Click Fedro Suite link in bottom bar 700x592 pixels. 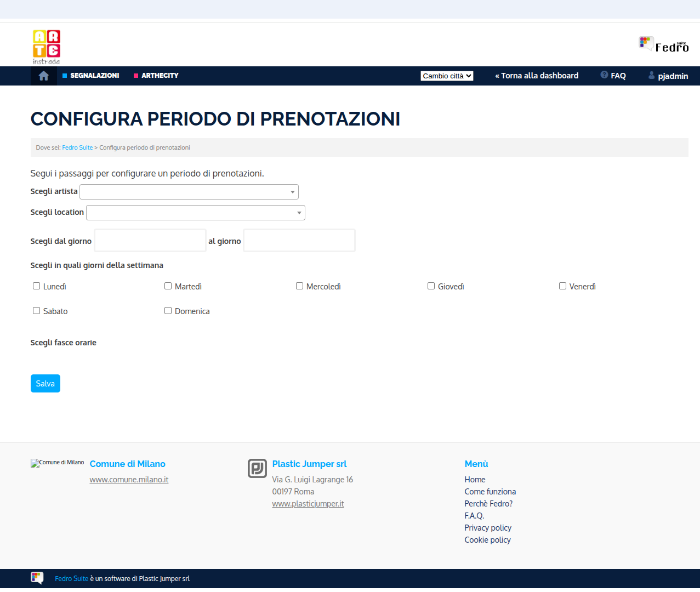[71, 578]
